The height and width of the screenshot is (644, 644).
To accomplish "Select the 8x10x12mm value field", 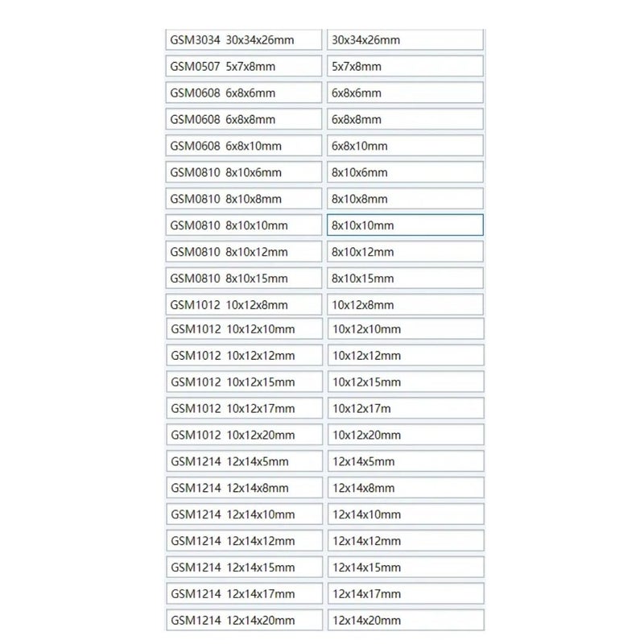I will click(405, 251).
